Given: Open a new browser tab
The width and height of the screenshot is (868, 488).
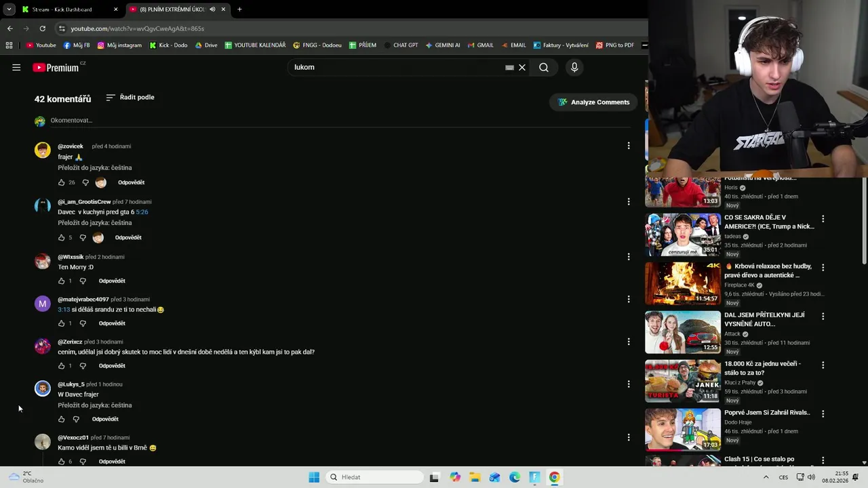Looking at the screenshot, I should 239,9.
